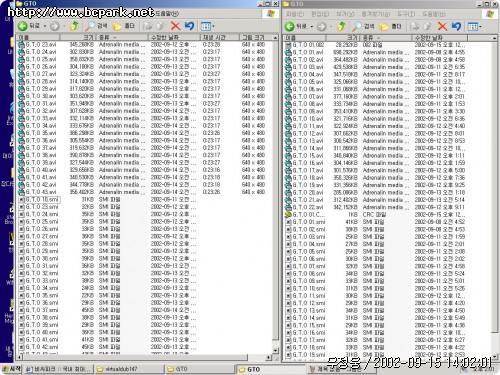The image size is (500, 375).
Task: Click Copy To icon in left GTO window
Action: coord(161,26)
